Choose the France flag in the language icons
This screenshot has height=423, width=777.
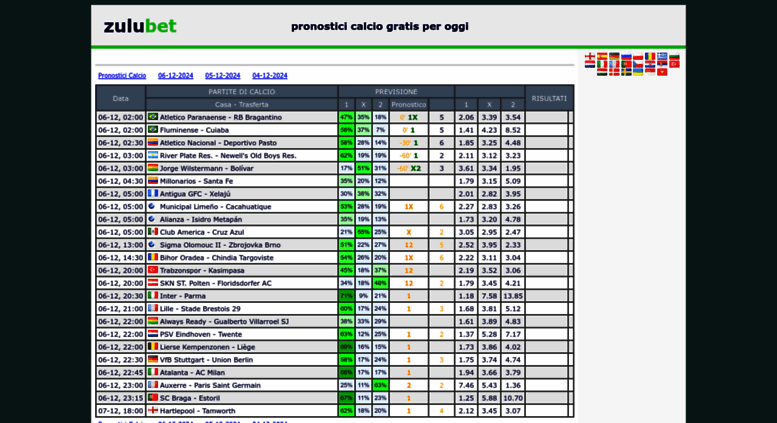[614, 64]
